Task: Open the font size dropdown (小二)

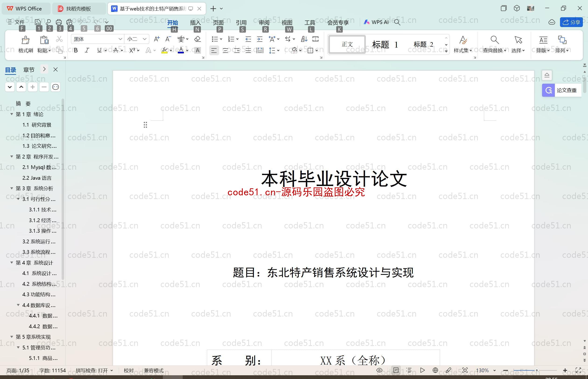Action: pyautogui.click(x=145, y=39)
